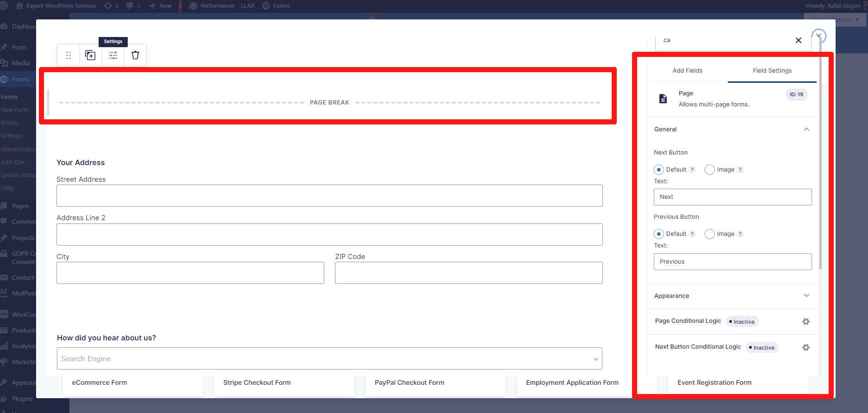Open Posts in WordPress sidebar
This screenshot has width=868, height=413.
pyautogui.click(x=19, y=47)
